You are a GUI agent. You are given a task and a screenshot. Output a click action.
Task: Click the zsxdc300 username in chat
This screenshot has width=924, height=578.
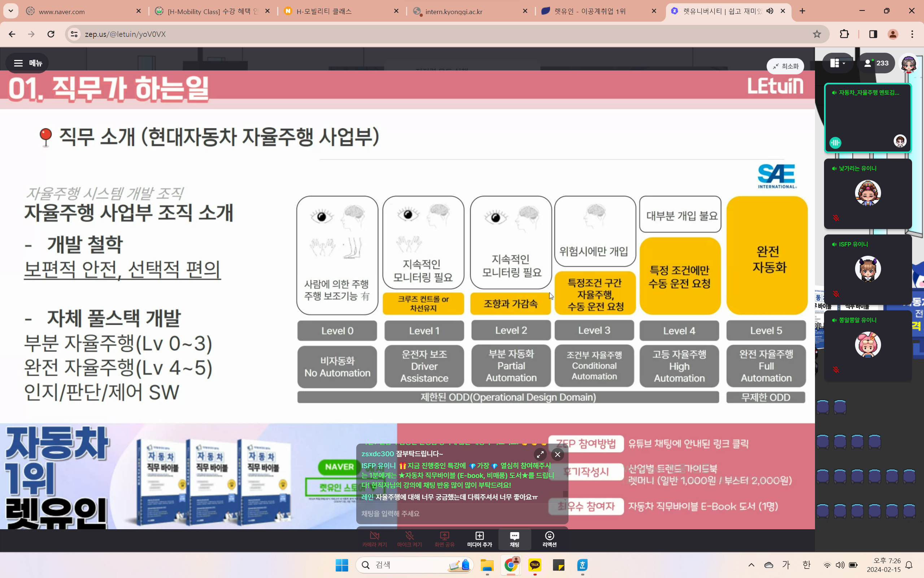pos(378,454)
